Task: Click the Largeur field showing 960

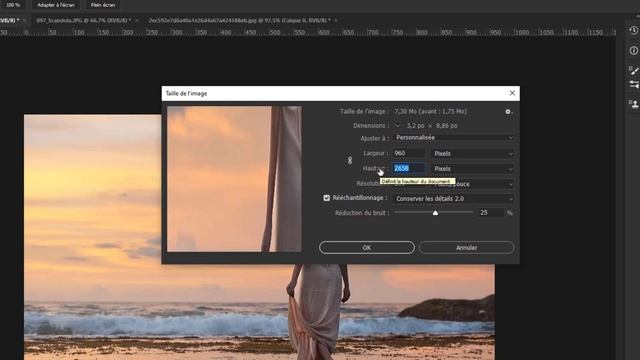Action: point(409,153)
